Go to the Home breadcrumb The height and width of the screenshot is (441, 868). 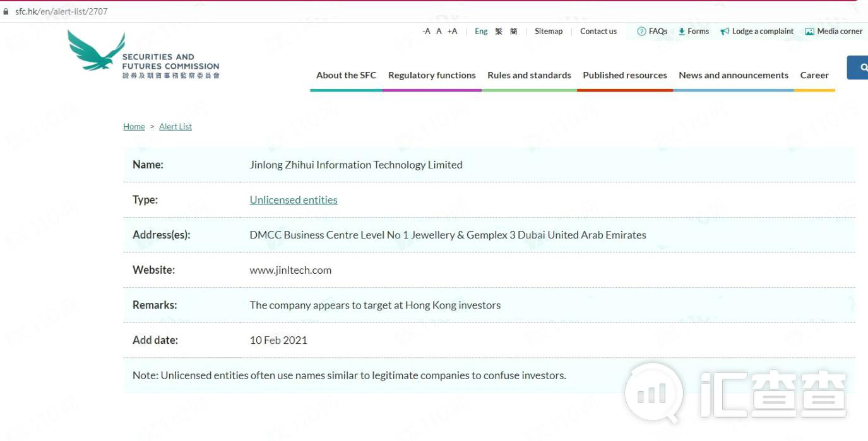coord(134,127)
